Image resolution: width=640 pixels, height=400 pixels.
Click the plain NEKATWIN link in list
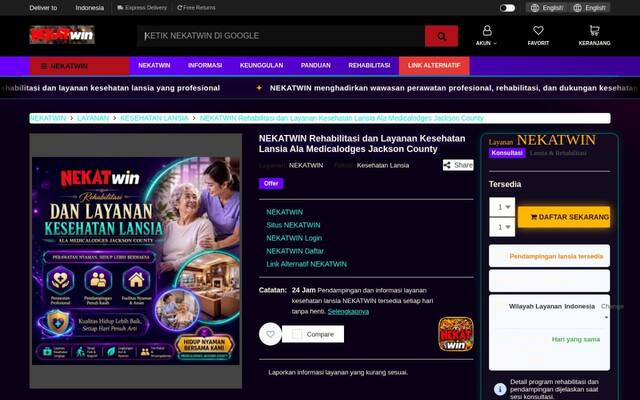tap(284, 212)
